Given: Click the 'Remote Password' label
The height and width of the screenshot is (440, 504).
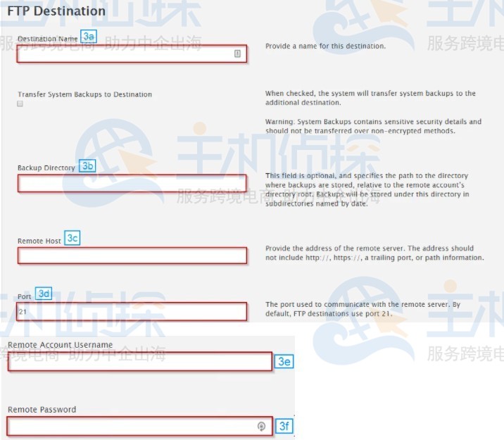Looking at the screenshot, I should (42, 410).
